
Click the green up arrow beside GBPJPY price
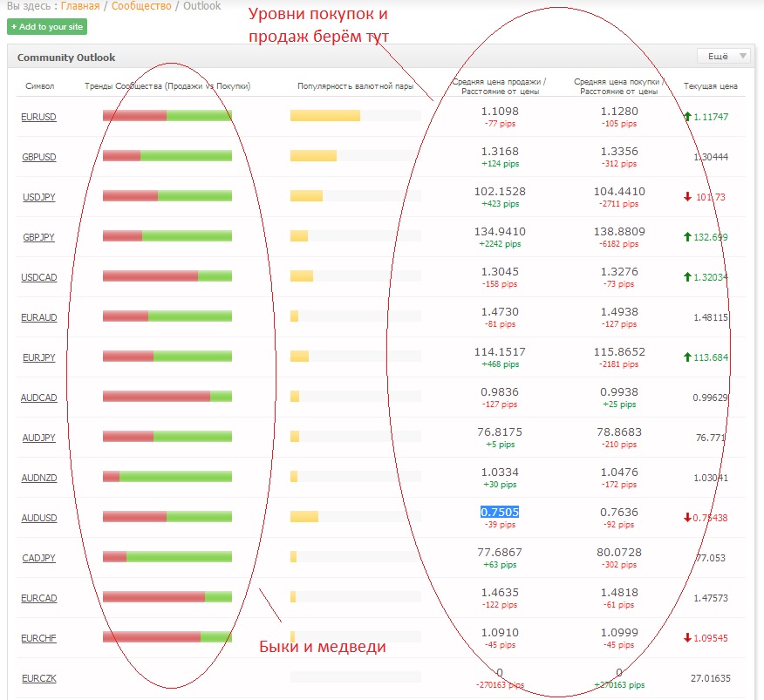[687, 237]
